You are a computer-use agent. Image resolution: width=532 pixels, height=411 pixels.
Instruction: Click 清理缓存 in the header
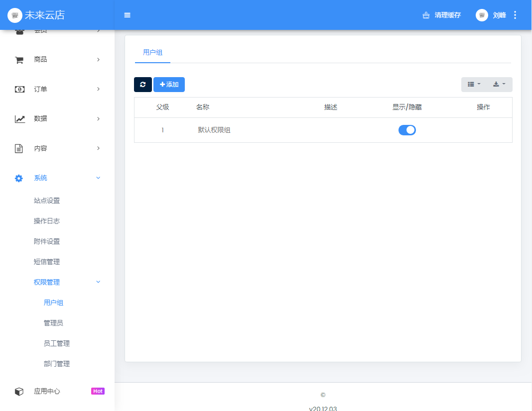[442, 15]
